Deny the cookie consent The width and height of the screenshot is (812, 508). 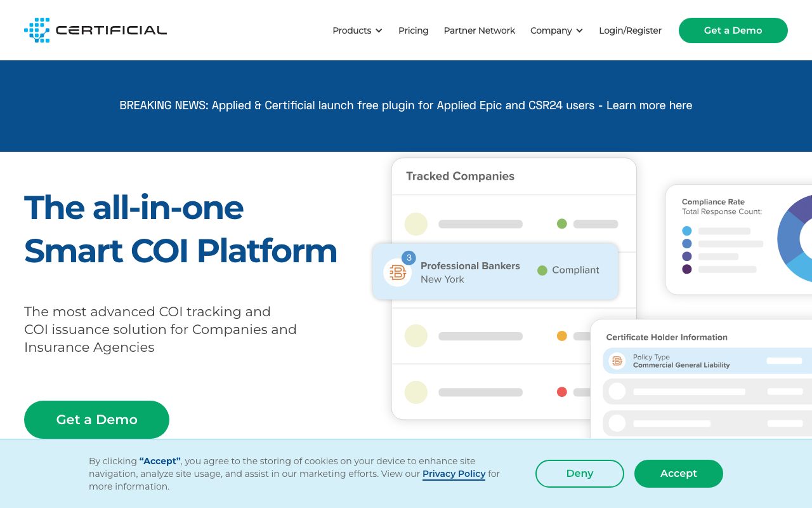[x=580, y=474]
